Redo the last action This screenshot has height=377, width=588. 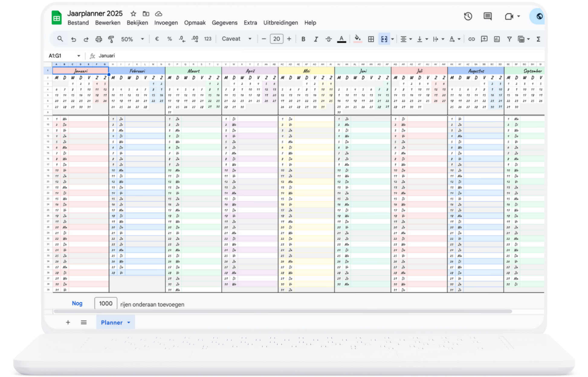pos(86,39)
